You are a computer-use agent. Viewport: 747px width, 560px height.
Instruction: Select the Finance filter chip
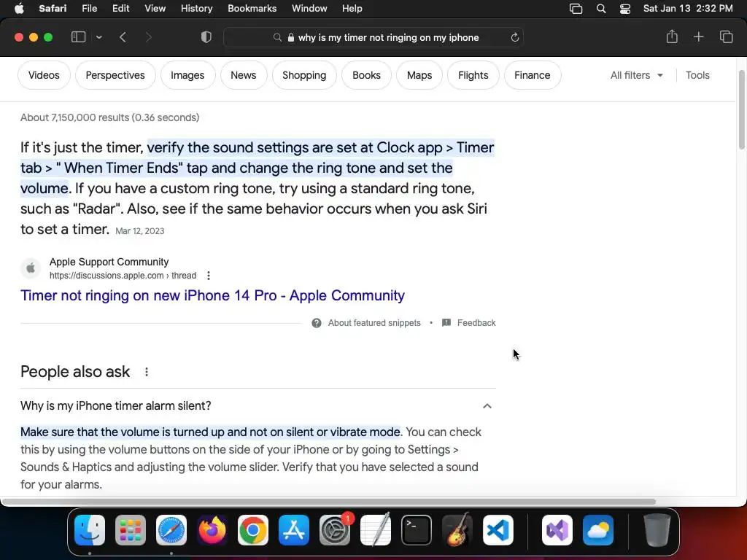coord(532,75)
